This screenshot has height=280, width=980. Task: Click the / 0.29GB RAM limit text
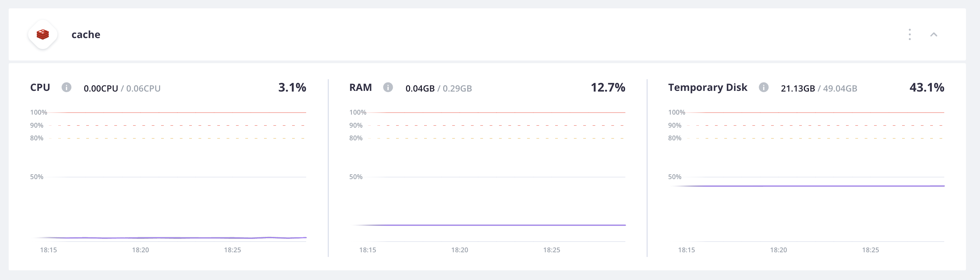click(455, 89)
